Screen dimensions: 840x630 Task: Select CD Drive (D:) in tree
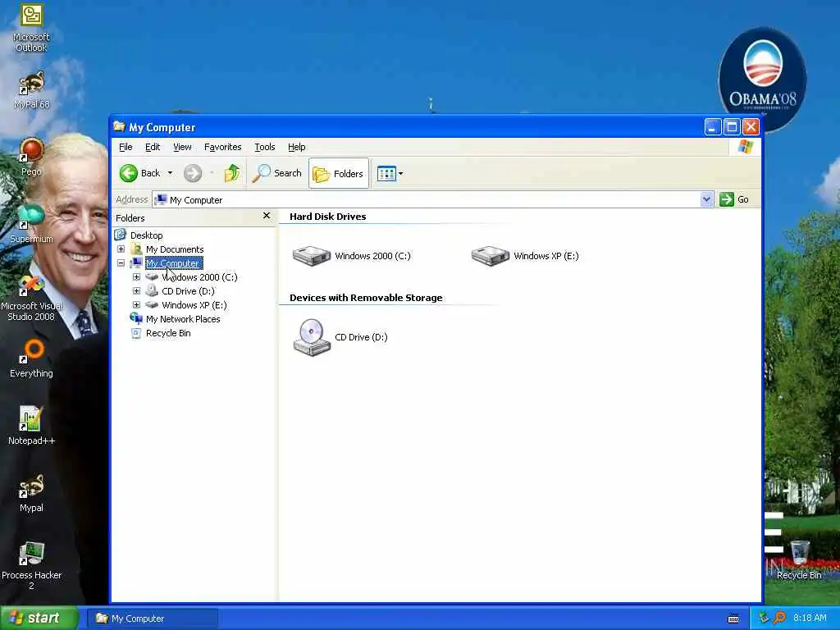pyautogui.click(x=188, y=291)
